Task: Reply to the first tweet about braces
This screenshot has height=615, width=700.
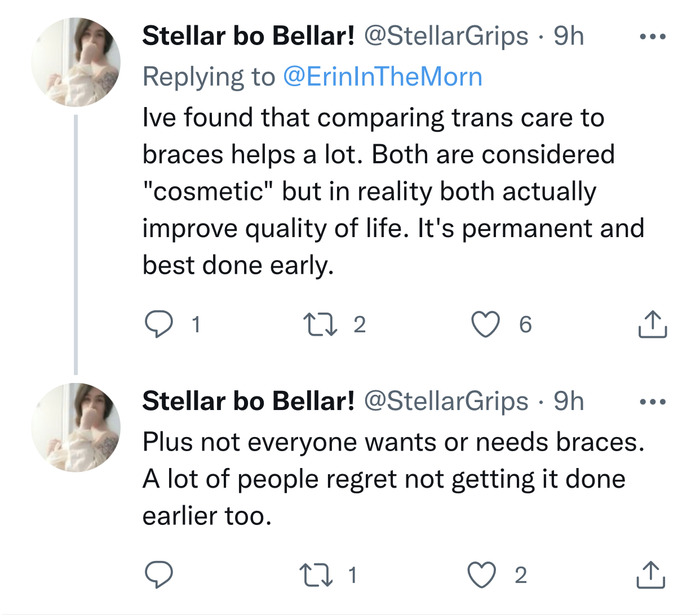Action: [x=158, y=324]
